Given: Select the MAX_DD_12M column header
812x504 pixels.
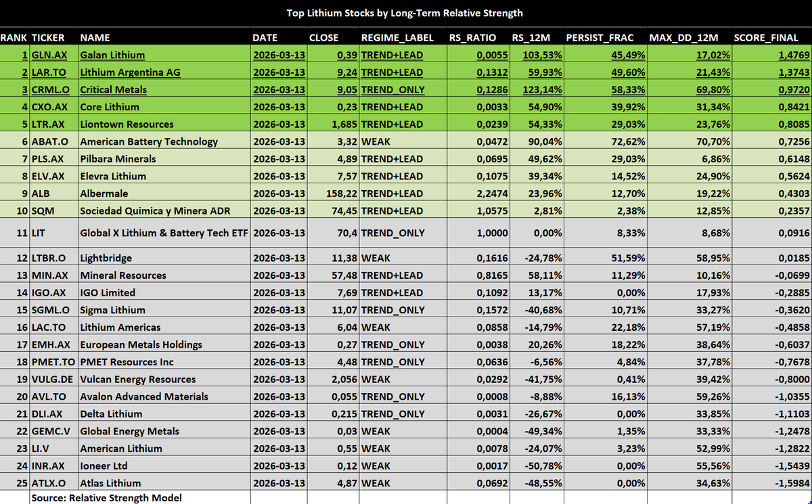Looking at the screenshot, I should click(683, 38).
